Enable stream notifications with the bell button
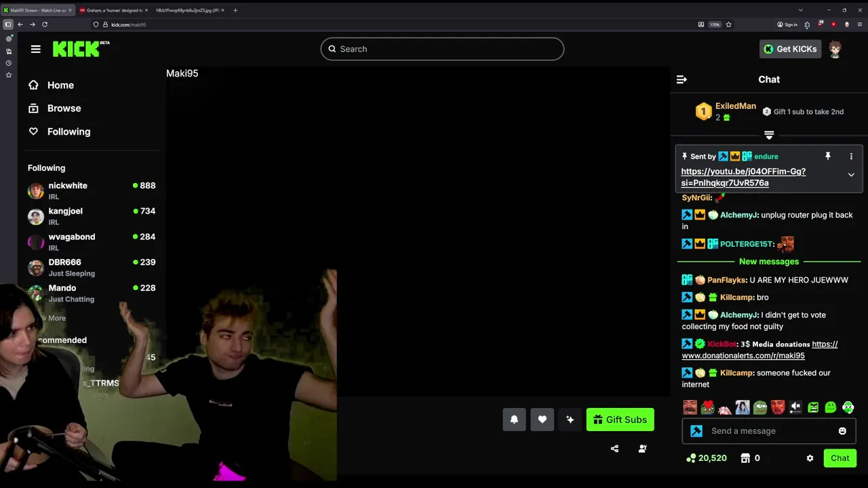Viewport: 868px width, 488px height. pyautogui.click(x=514, y=420)
